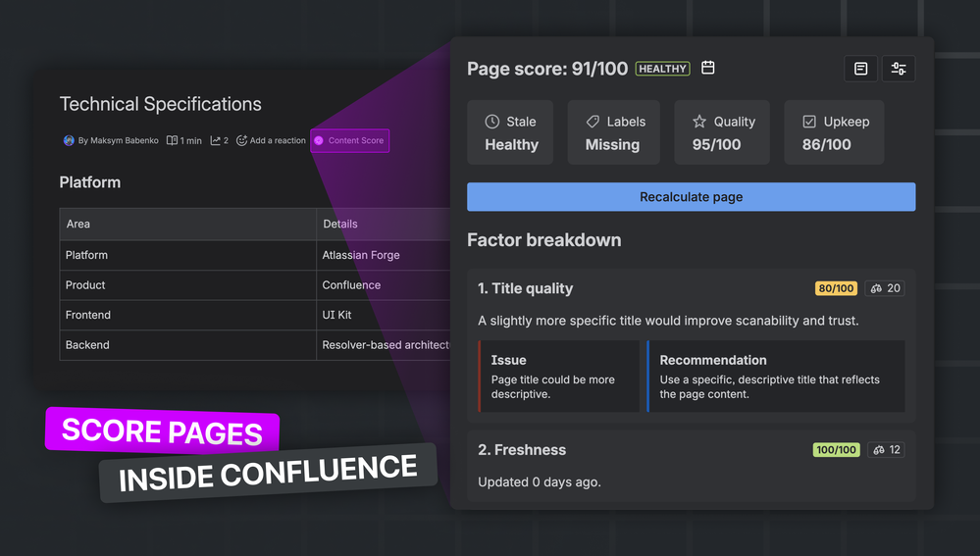Image resolution: width=980 pixels, height=556 pixels.
Task: Click the weight value 20 on Title quality
Action: click(894, 288)
